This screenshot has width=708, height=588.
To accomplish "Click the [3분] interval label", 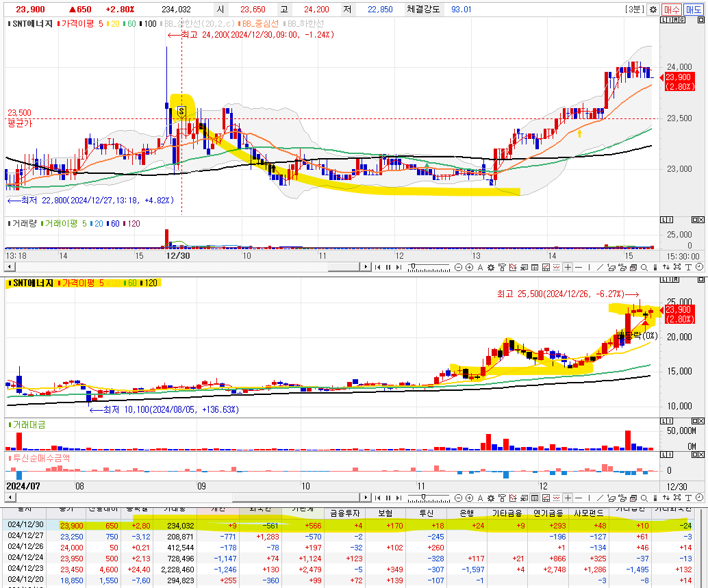I will [635, 10].
